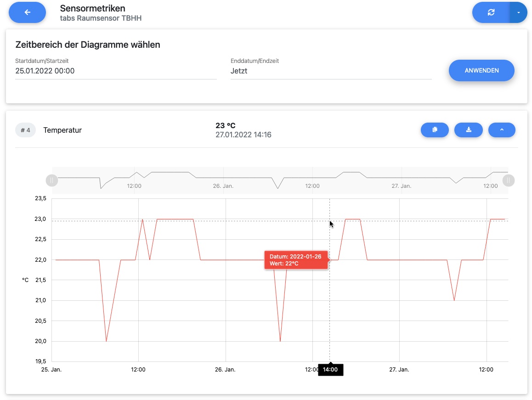Download the Temperatur chart data

468,130
